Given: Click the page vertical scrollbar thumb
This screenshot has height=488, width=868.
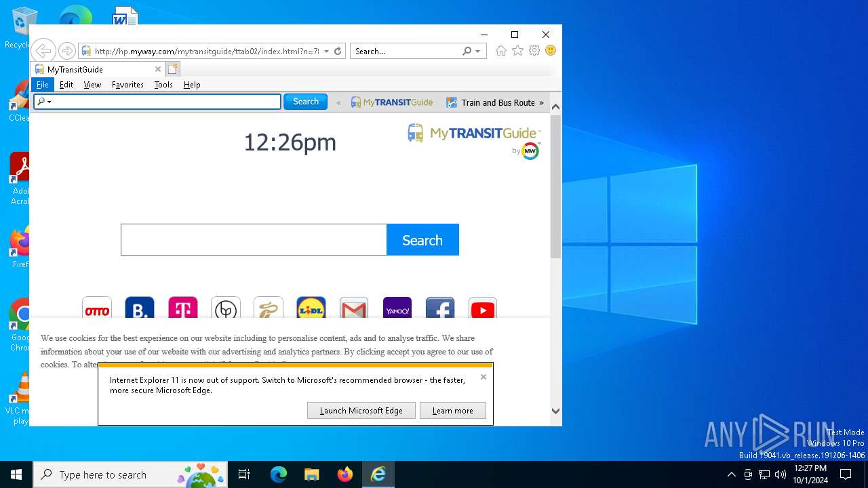Looking at the screenshot, I should (x=555, y=186).
